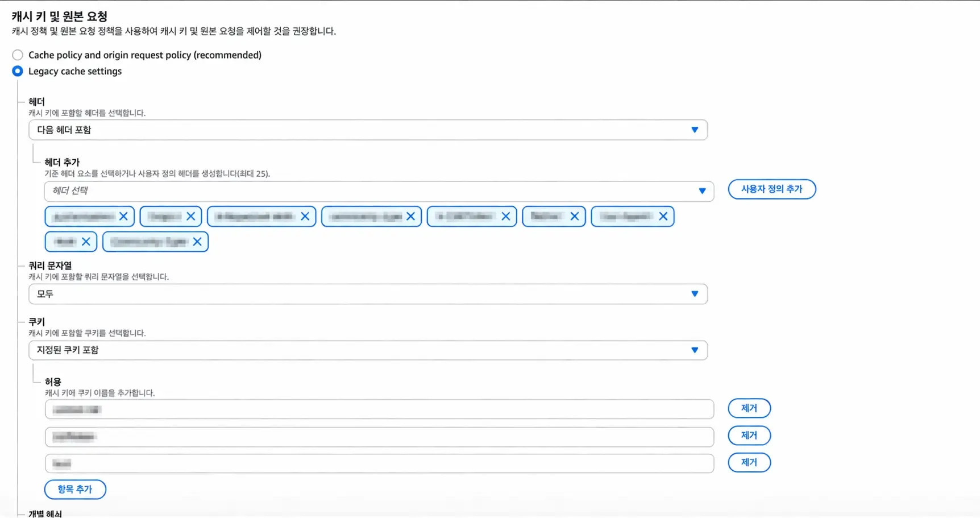
Task: Remove the third header chip in top row
Action: click(x=305, y=217)
